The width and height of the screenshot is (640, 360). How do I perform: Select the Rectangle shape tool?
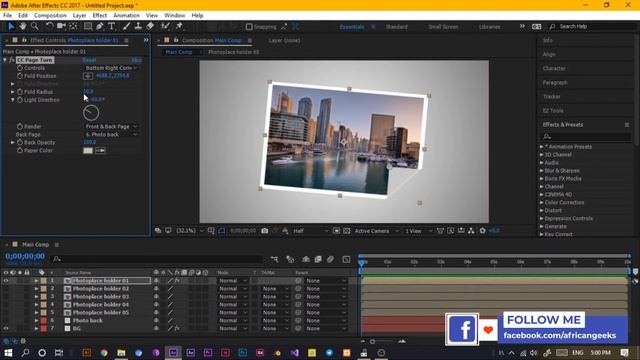pos(87,26)
